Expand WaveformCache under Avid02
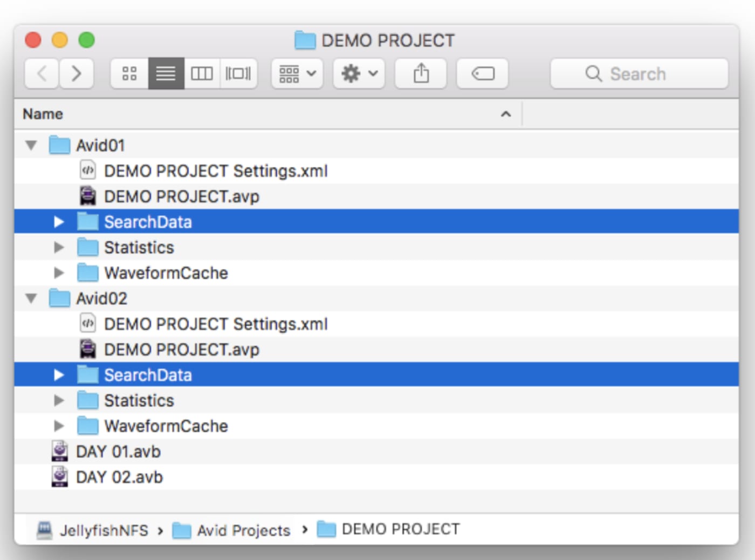Image resolution: width=755 pixels, height=560 pixels. click(x=59, y=426)
